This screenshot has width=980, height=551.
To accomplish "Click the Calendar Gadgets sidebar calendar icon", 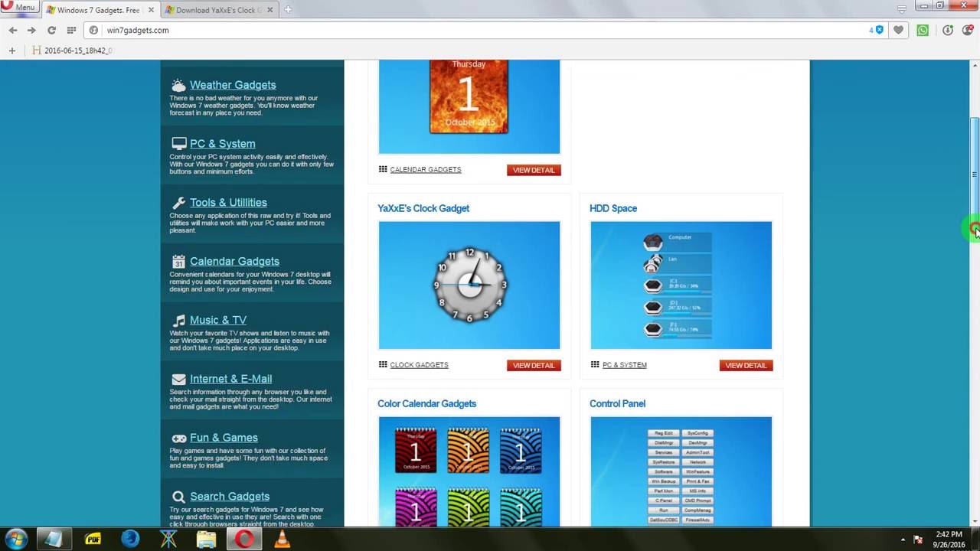I will point(178,262).
